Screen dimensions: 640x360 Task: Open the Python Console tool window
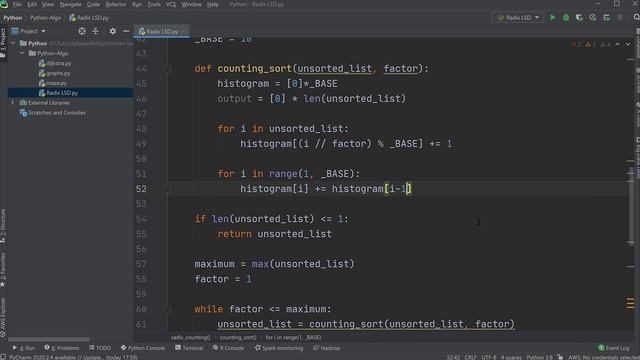click(143, 348)
